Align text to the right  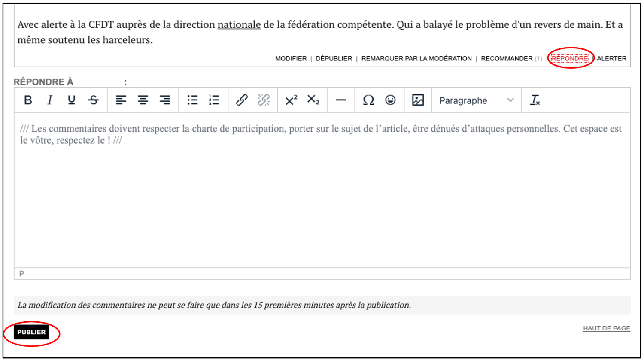point(164,100)
